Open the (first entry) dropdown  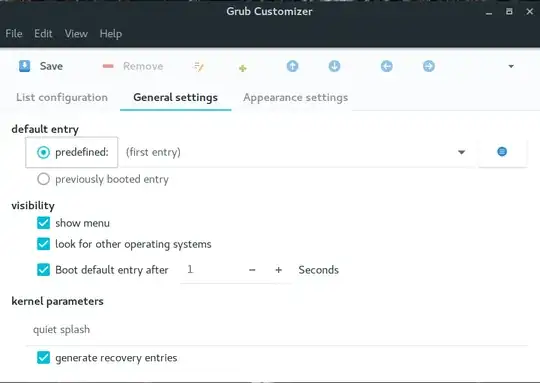[x=298, y=152]
